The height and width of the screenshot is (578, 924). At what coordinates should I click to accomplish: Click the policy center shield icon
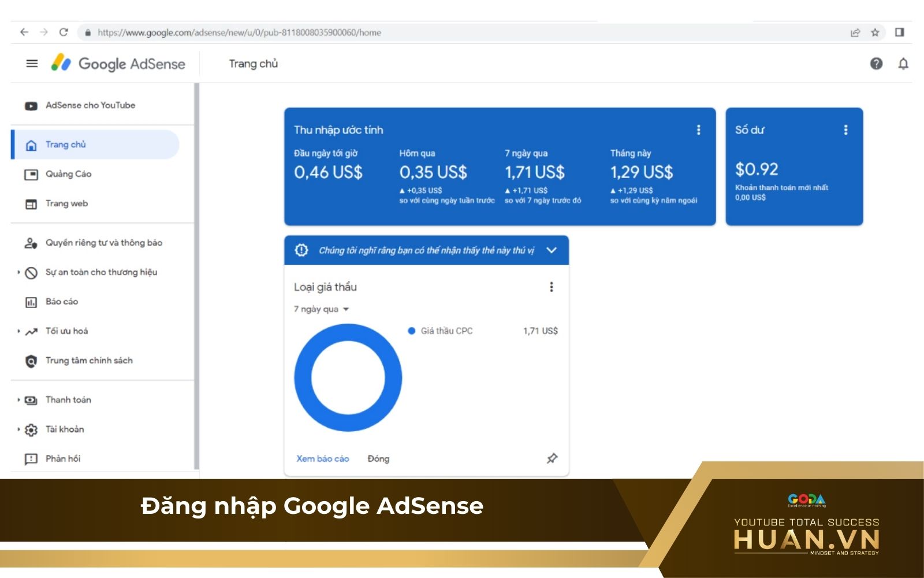click(x=31, y=361)
